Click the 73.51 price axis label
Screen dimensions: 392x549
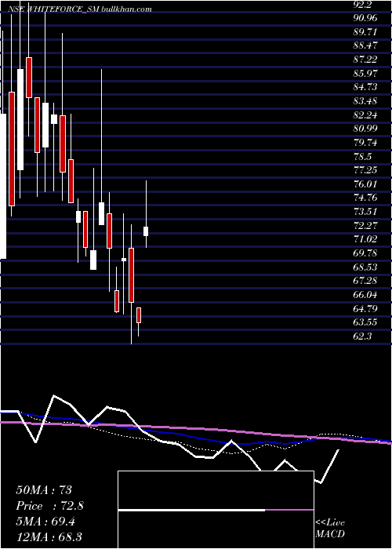click(x=365, y=212)
